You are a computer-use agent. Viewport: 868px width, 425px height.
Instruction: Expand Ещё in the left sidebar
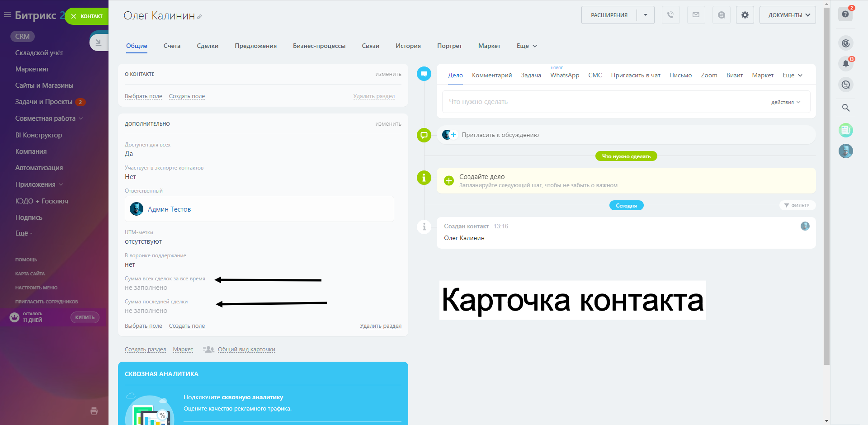tap(24, 233)
